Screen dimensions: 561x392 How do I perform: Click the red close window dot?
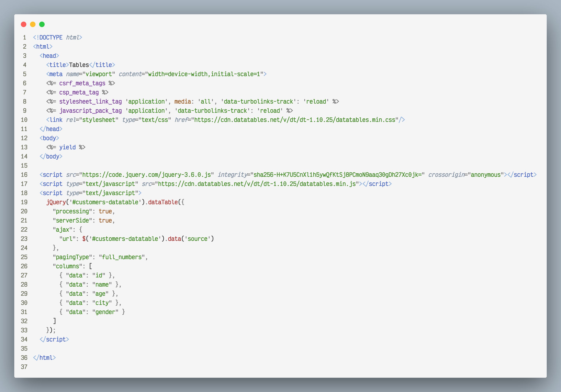(24, 24)
